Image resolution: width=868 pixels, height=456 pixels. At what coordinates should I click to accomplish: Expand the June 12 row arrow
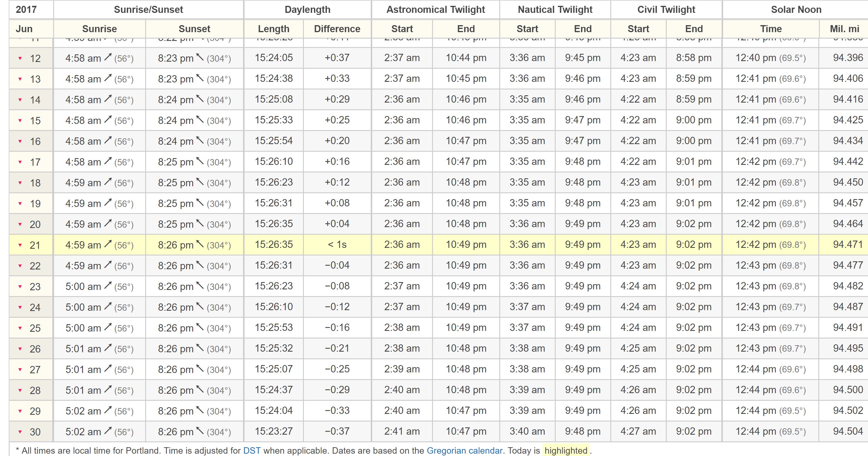(20, 59)
